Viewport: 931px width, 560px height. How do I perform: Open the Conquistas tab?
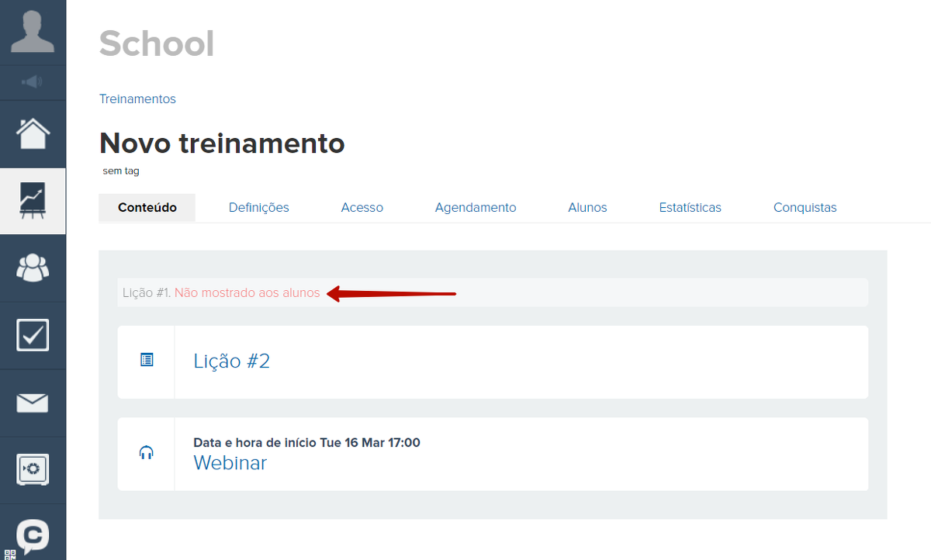click(805, 207)
